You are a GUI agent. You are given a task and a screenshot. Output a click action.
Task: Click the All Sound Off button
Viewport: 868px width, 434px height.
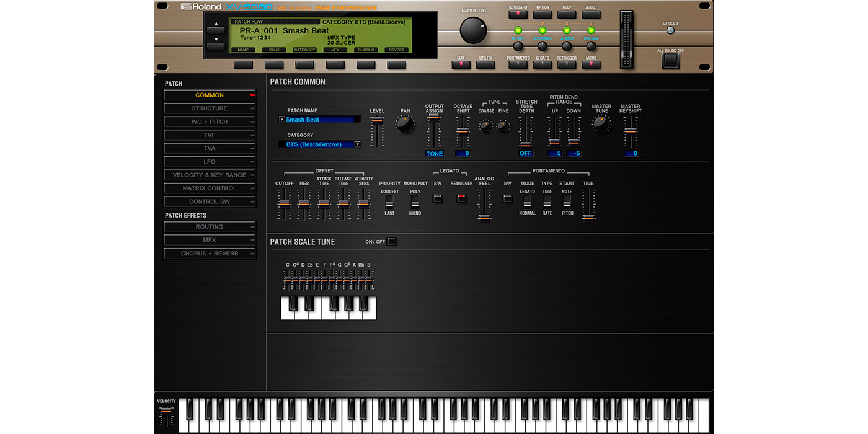coord(670,61)
